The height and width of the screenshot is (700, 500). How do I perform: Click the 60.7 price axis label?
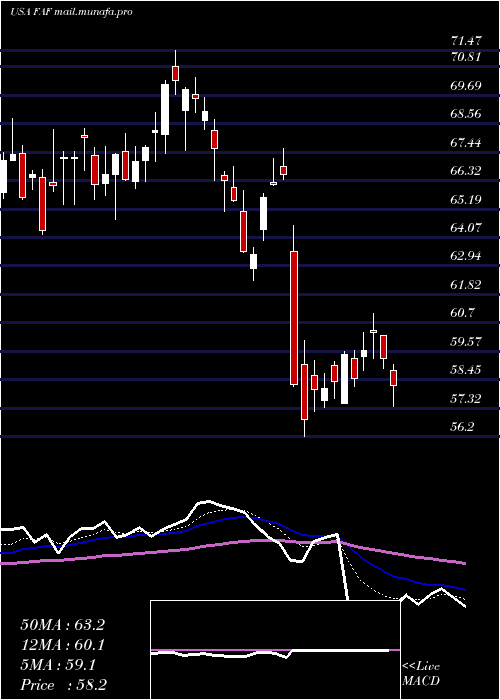463,313
